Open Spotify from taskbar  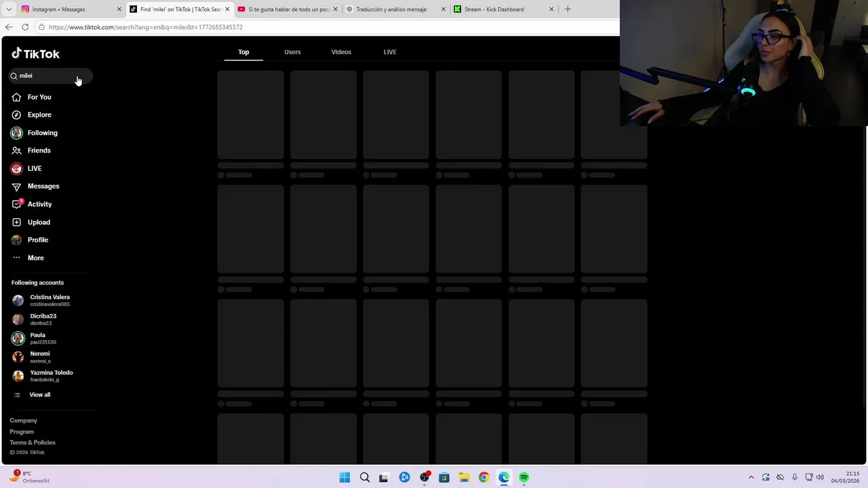(524, 477)
